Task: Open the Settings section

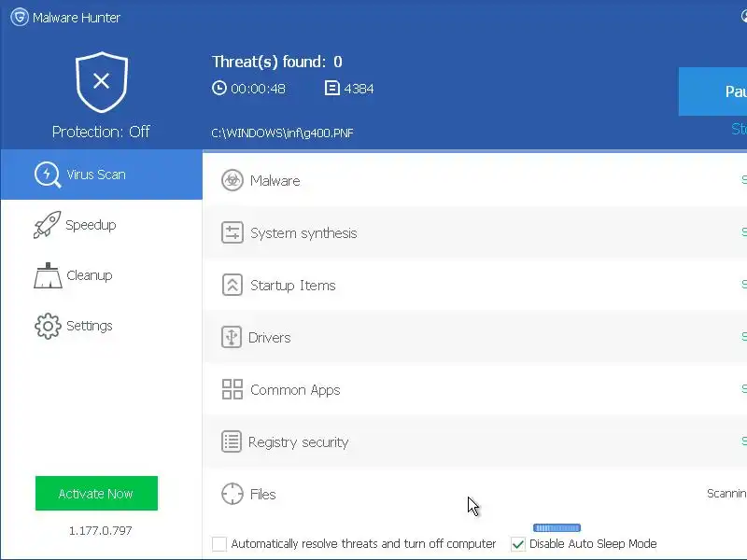Action: coord(102,326)
